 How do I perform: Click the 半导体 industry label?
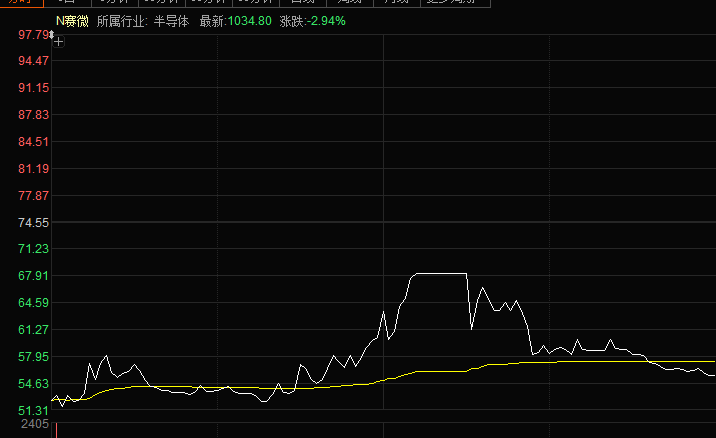(x=171, y=20)
